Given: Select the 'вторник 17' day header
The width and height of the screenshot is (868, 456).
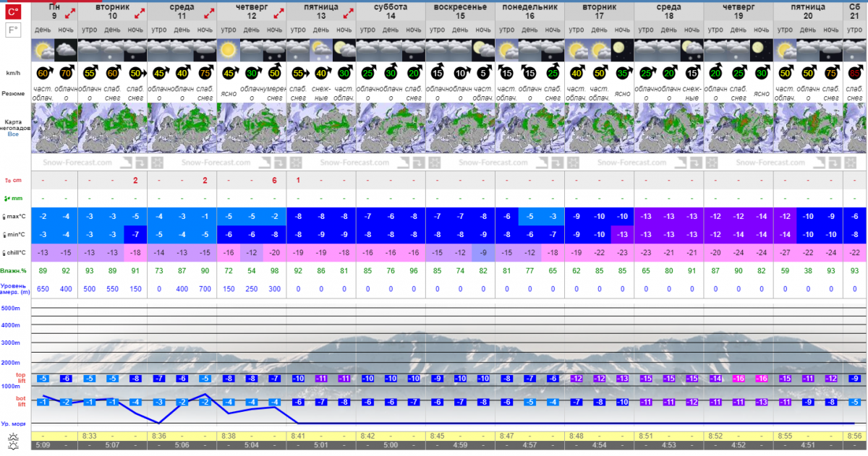Looking at the screenshot, I should 600,11.
